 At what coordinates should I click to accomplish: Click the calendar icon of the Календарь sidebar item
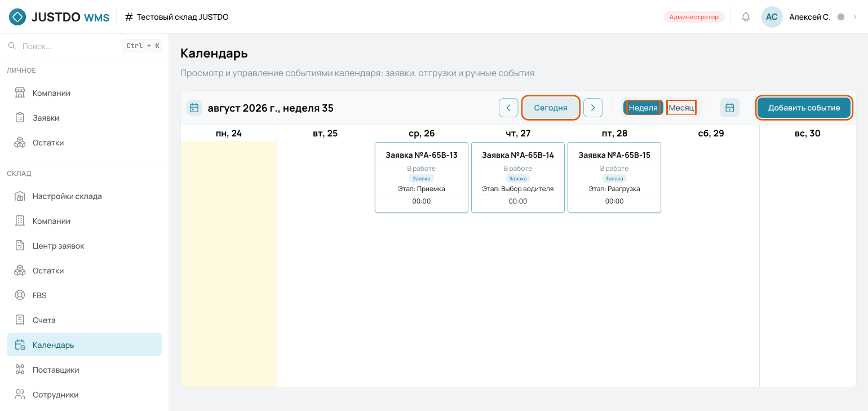pyautogui.click(x=20, y=345)
